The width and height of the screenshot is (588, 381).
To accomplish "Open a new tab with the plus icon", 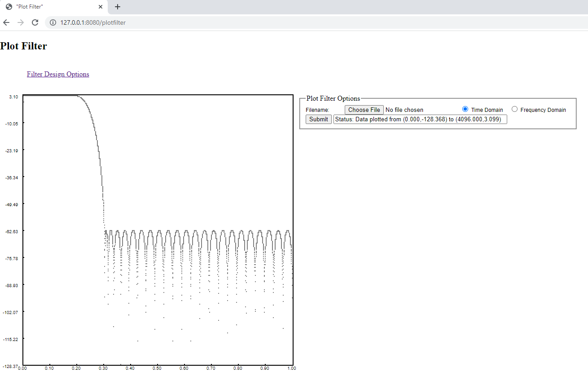I will tap(117, 7).
